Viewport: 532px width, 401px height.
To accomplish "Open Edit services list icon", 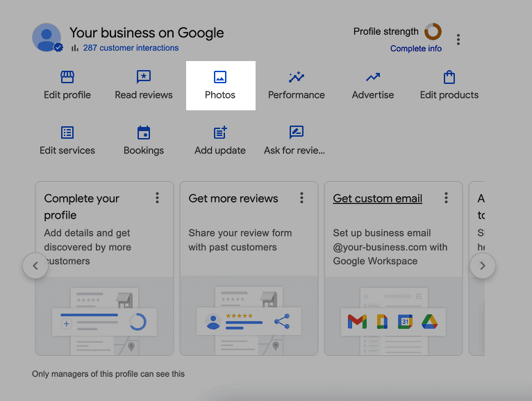I will [x=67, y=133].
